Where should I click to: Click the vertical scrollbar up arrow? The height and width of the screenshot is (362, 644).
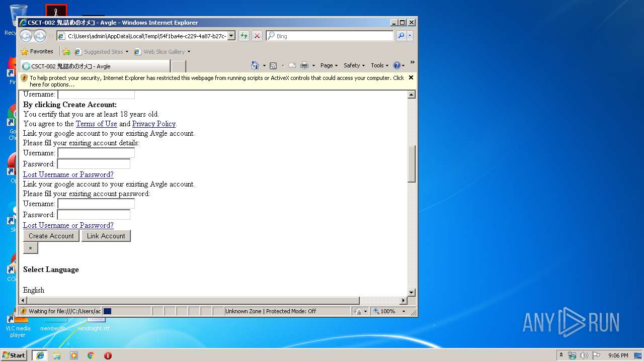pyautogui.click(x=411, y=95)
